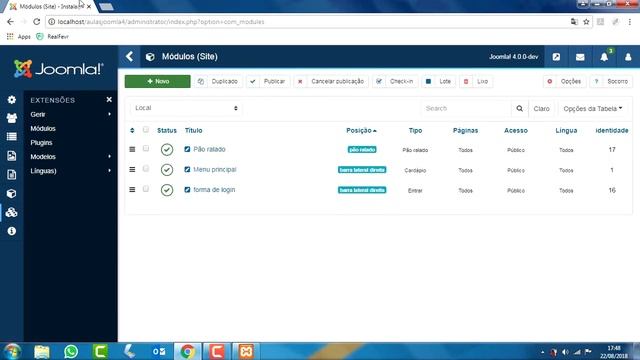Open the Content image-file sidebar icon

(11, 156)
